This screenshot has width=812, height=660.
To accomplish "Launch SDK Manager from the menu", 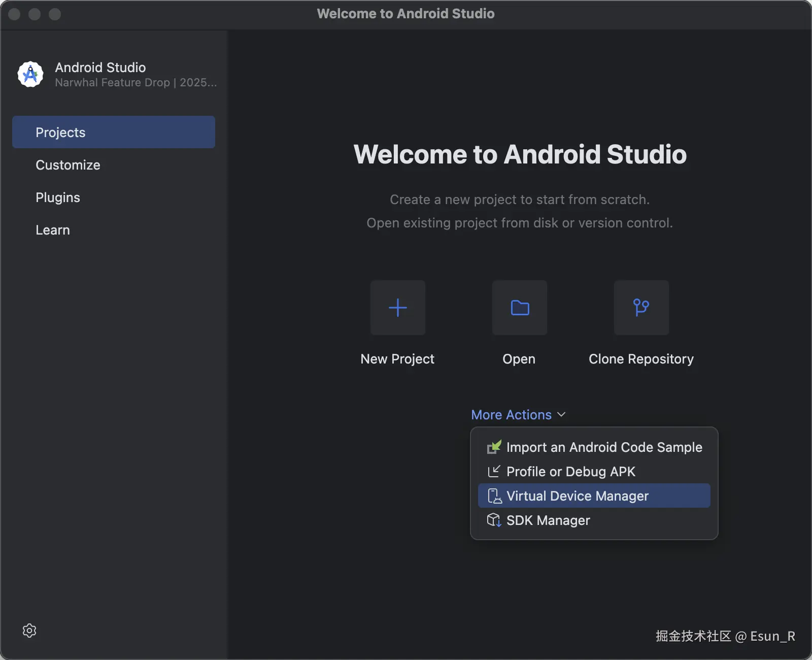I will 594,520.
